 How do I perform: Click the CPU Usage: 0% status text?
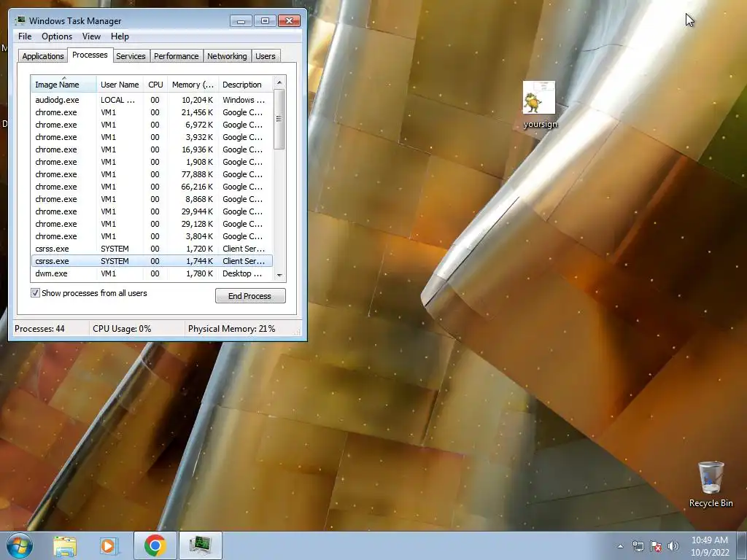pos(122,329)
